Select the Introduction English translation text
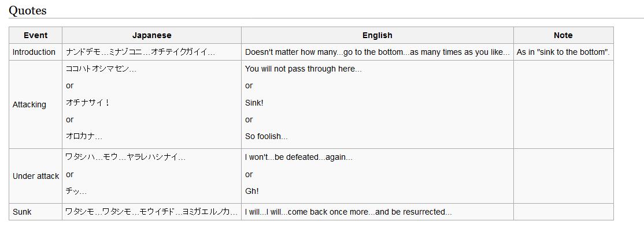644x236 pixels. pyautogui.click(x=377, y=52)
